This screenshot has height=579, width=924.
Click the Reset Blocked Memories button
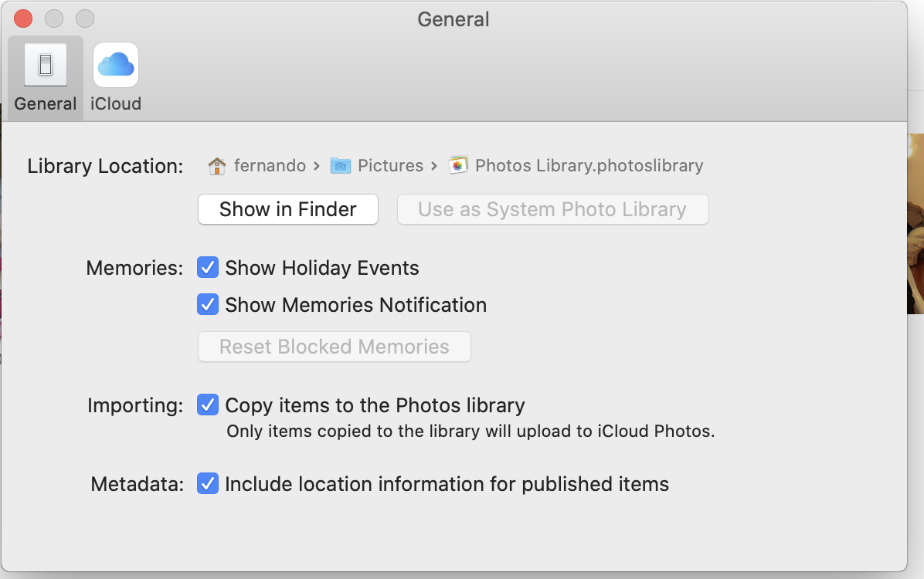point(334,347)
